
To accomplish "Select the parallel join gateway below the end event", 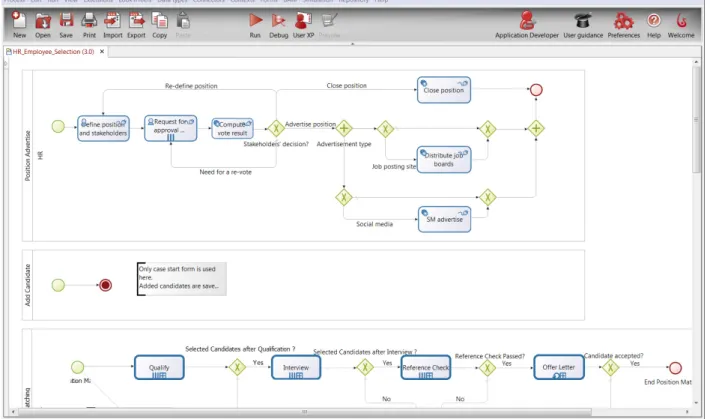I will [536, 129].
